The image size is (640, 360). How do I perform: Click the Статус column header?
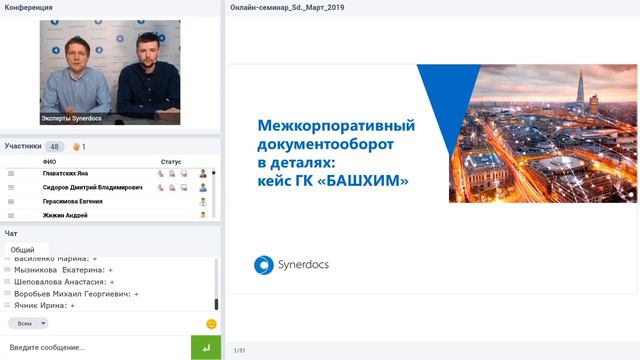171,162
